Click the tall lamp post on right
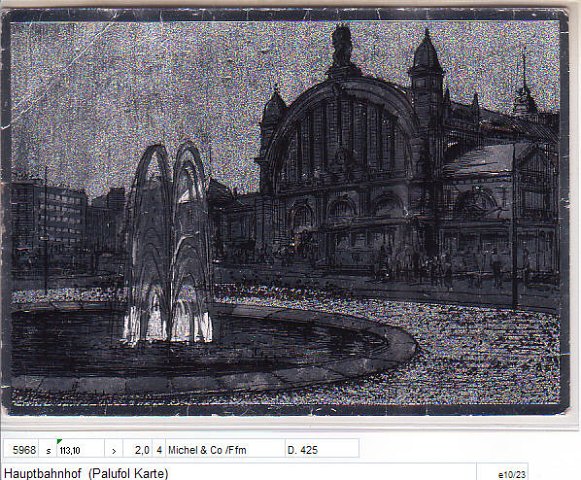Screen dimensions: 581x480 click(515, 226)
